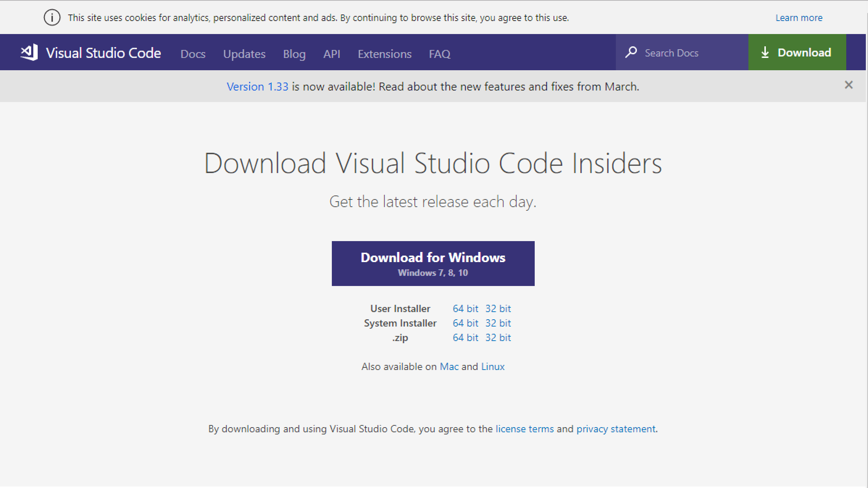The width and height of the screenshot is (868, 488).
Task: Open the API navigation link
Action: [x=331, y=54]
